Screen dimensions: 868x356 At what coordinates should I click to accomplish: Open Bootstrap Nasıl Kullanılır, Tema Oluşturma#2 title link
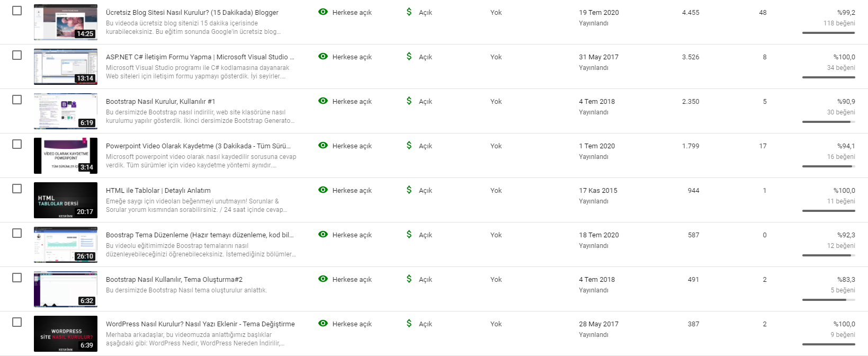[174, 279]
